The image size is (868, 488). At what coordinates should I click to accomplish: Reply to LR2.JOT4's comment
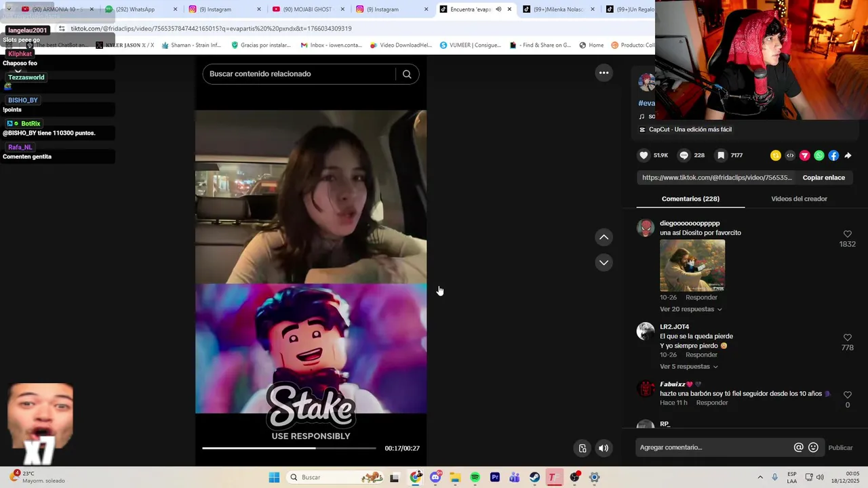[701, 355]
